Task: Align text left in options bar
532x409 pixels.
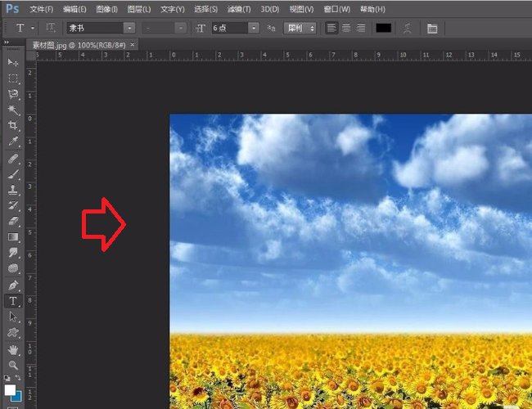Action: pyautogui.click(x=331, y=28)
